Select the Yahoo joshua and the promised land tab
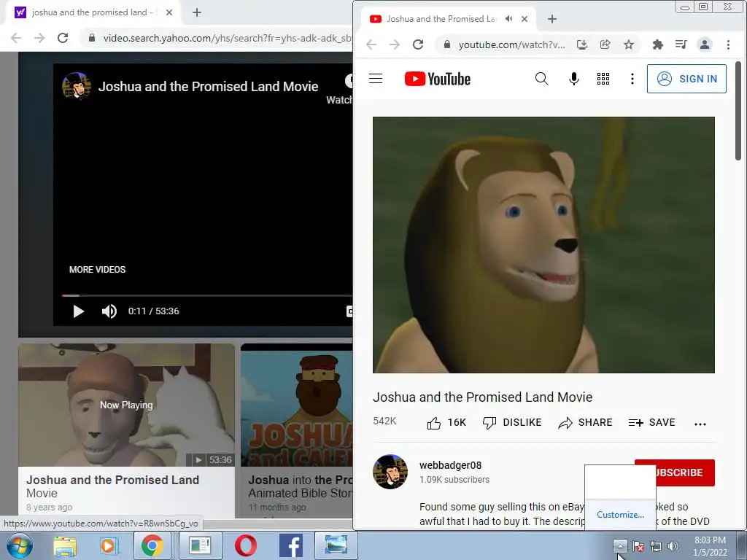The image size is (747, 560). 93,12
